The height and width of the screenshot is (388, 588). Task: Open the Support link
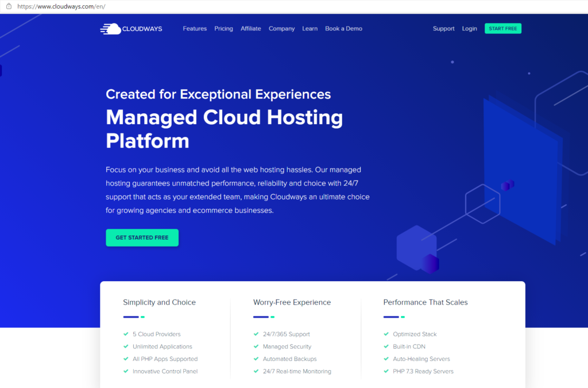(x=444, y=29)
